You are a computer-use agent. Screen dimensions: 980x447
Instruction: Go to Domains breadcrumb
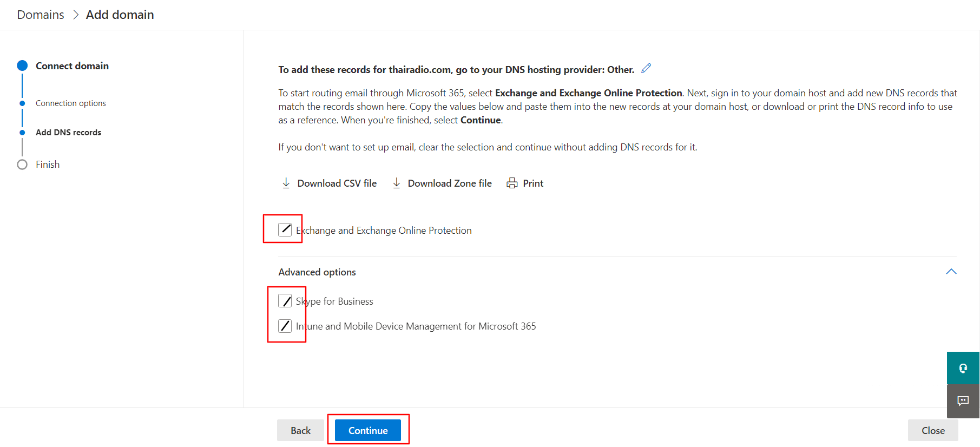tap(41, 15)
